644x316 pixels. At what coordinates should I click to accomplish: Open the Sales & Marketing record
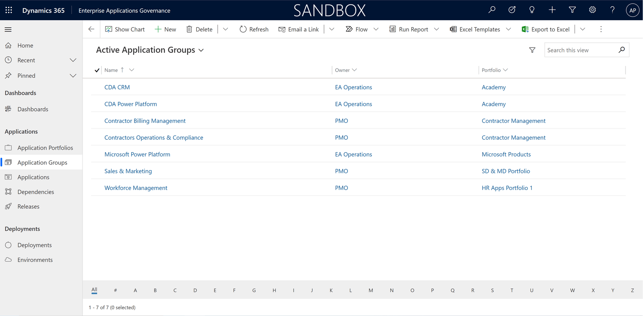point(128,171)
